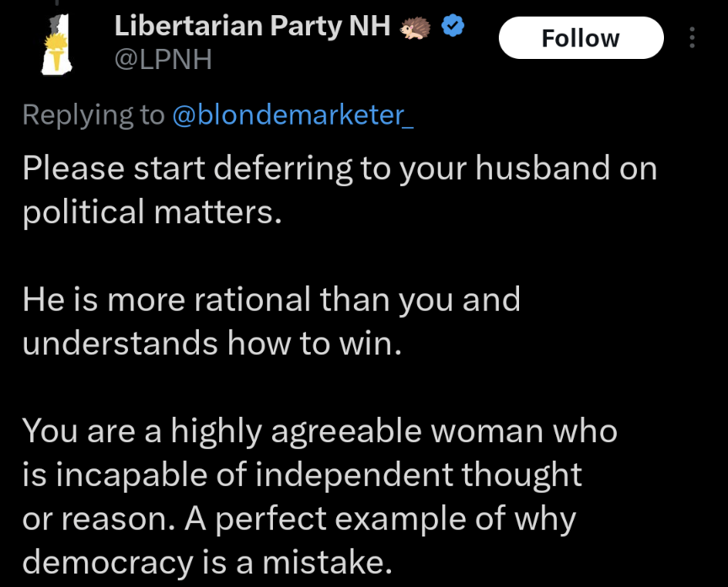Open the Libertarian Party NH profile avatar
This screenshot has height=587, width=728.
pyautogui.click(x=56, y=42)
